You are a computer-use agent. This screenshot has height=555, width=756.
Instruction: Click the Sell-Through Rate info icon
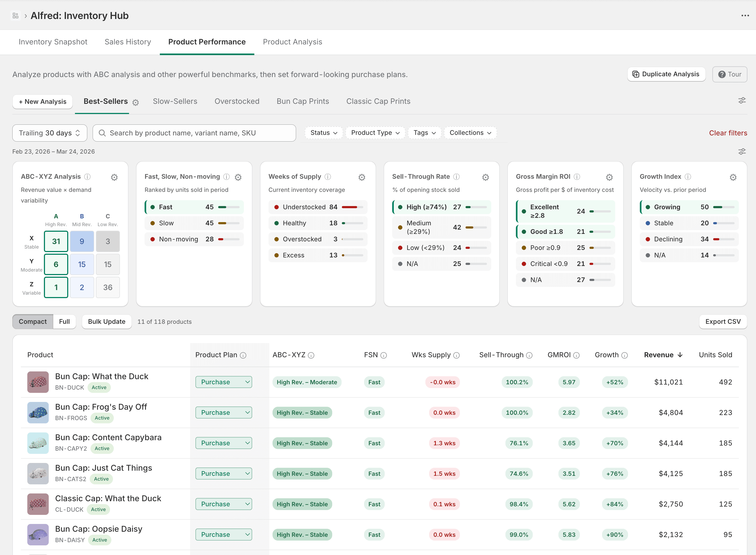(456, 176)
